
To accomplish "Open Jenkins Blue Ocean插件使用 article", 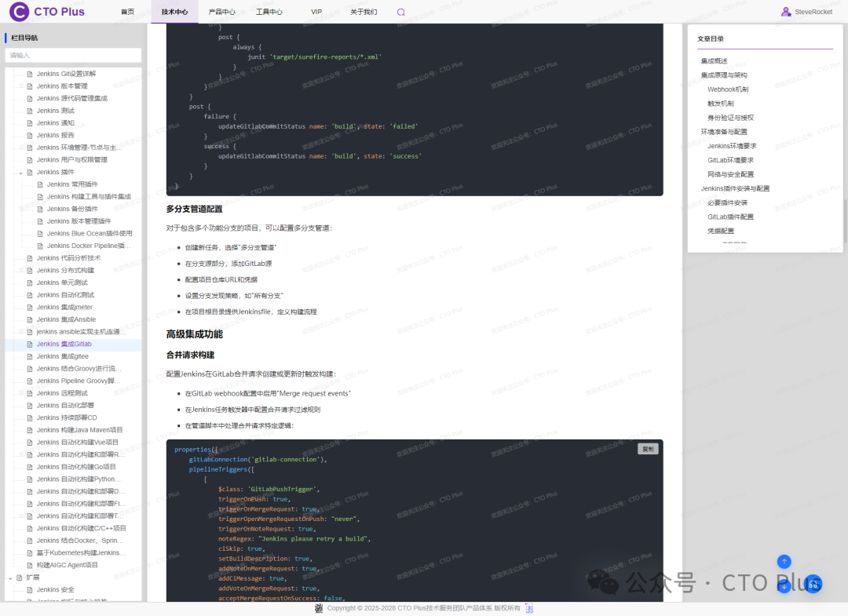I will coord(90,233).
